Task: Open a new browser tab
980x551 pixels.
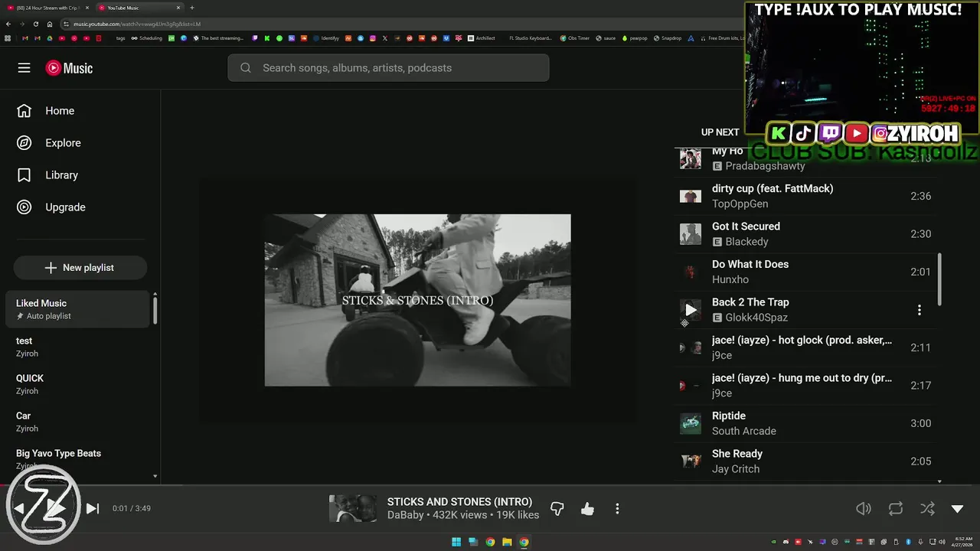Action: coord(191,8)
